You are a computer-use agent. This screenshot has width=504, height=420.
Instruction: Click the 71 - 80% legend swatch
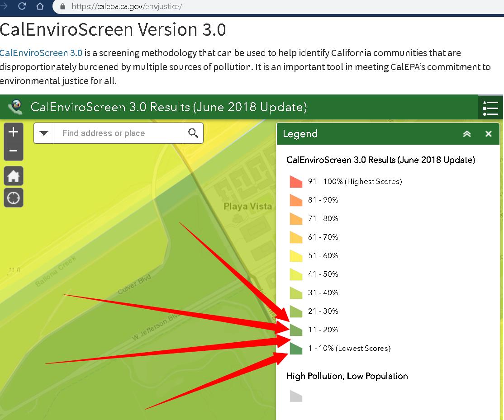(x=296, y=219)
